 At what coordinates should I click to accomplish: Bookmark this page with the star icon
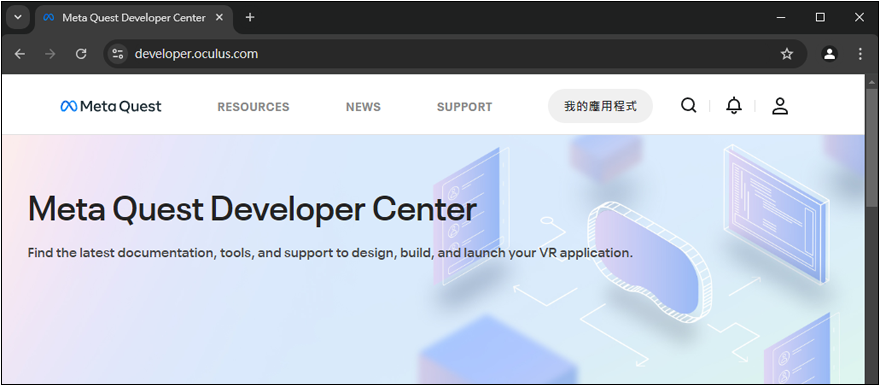787,54
